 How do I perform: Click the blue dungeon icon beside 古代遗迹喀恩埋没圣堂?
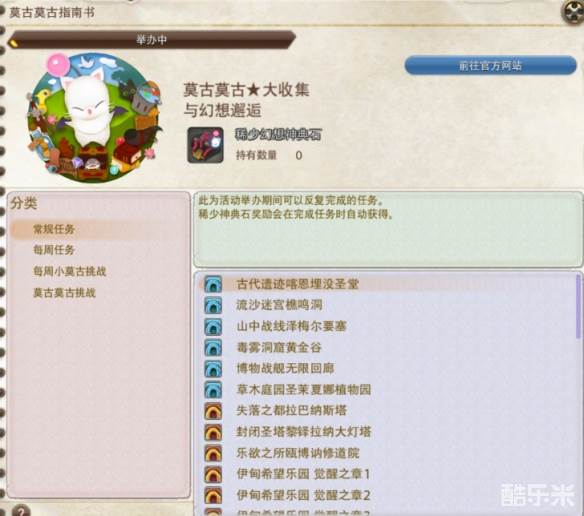click(x=213, y=284)
